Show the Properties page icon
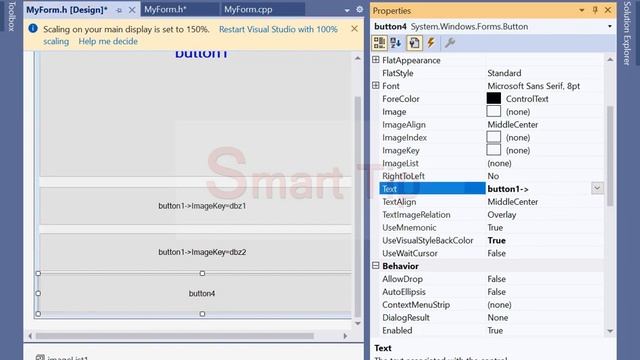640x360 pixels. click(414, 43)
